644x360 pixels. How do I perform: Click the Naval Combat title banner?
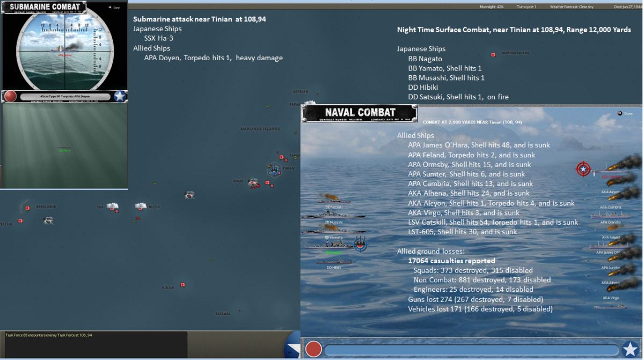[360, 113]
